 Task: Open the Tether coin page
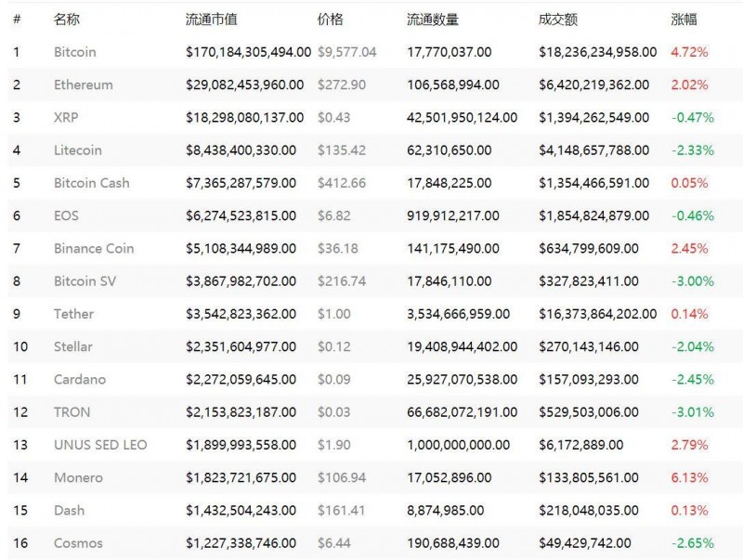coord(73,314)
